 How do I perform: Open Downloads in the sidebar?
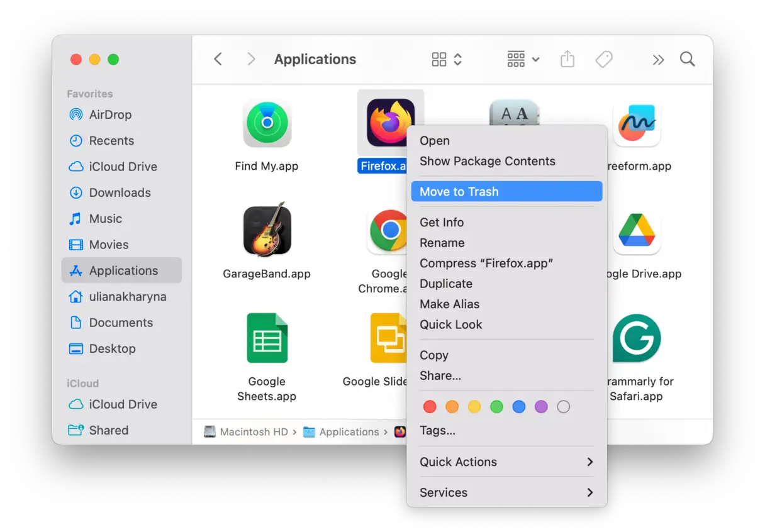pos(120,193)
